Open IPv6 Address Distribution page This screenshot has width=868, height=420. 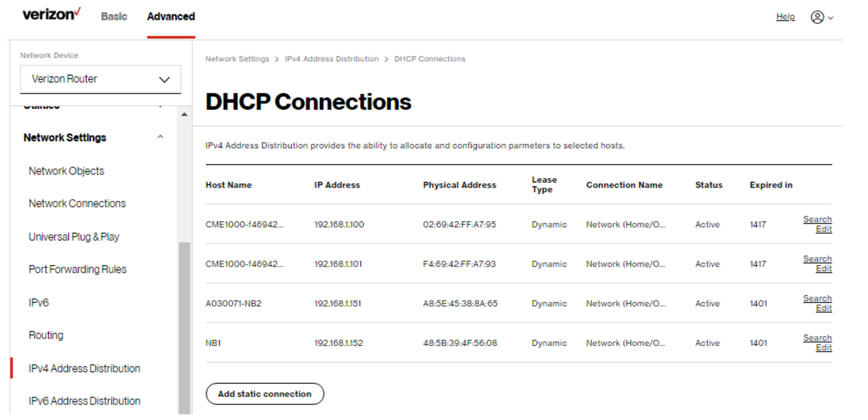pyautogui.click(x=84, y=401)
